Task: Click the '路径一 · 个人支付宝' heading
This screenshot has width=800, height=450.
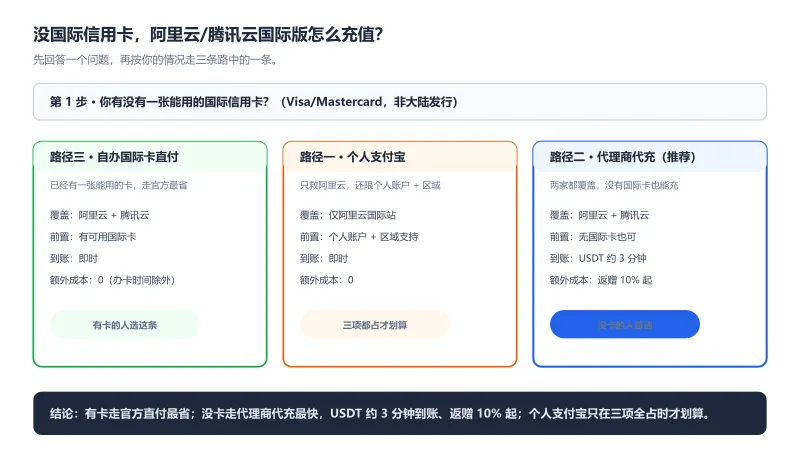Action: pyautogui.click(x=353, y=157)
